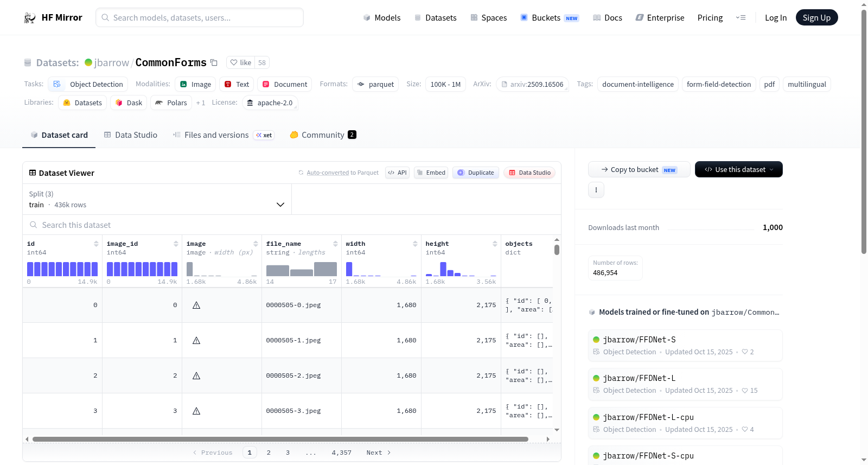Expand the +1 more libraries tag

tap(201, 103)
